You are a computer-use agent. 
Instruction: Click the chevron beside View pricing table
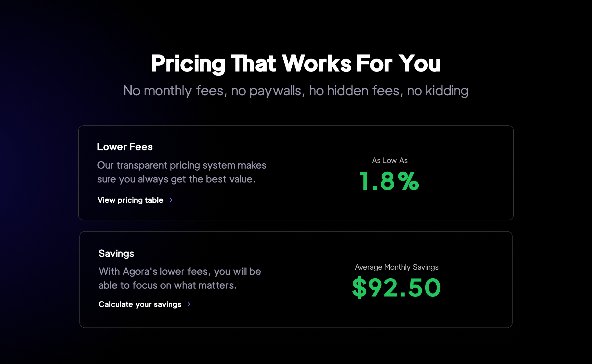point(171,200)
